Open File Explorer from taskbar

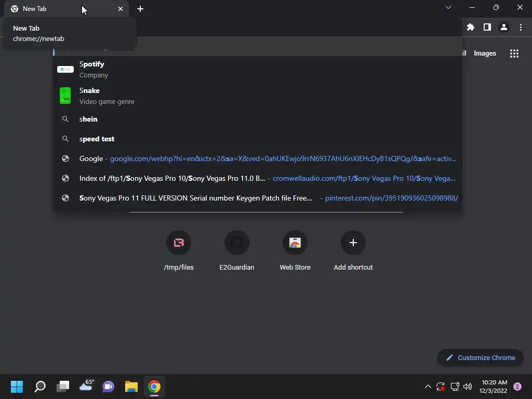[131, 387]
